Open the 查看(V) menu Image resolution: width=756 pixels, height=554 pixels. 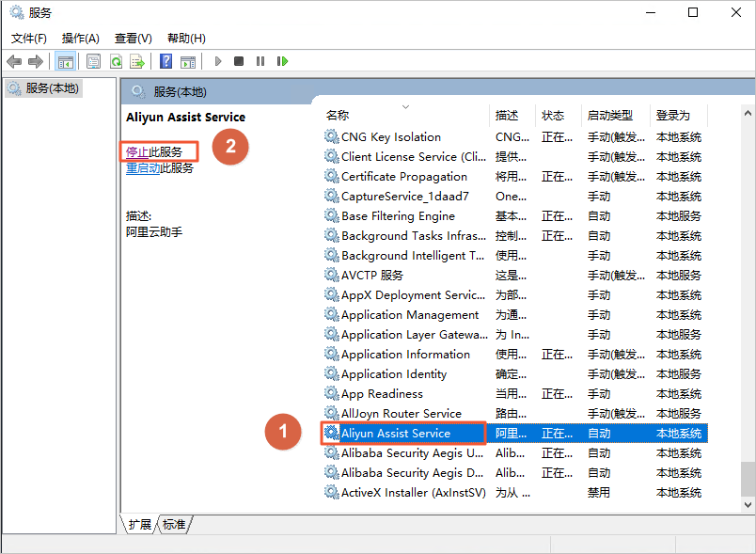click(133, 38)
